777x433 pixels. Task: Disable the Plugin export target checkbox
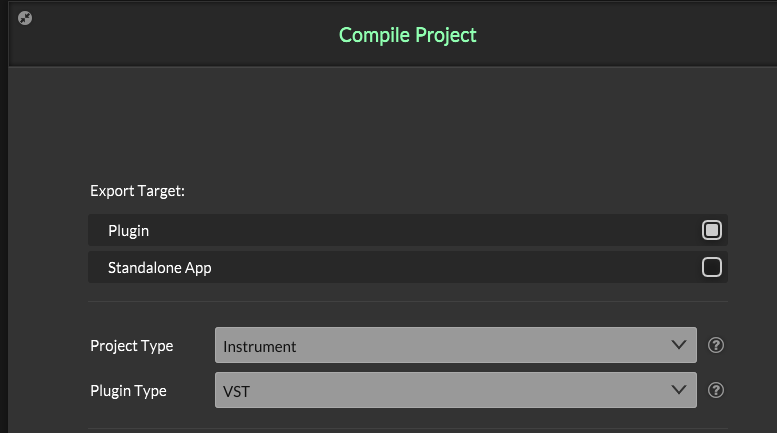tap(712, 230)
